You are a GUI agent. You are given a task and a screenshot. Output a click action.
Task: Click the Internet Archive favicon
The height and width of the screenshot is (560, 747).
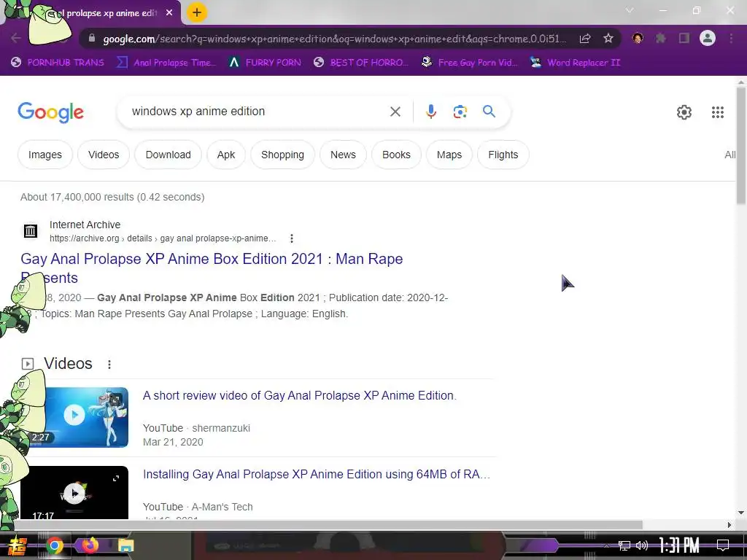pos(31,231)
